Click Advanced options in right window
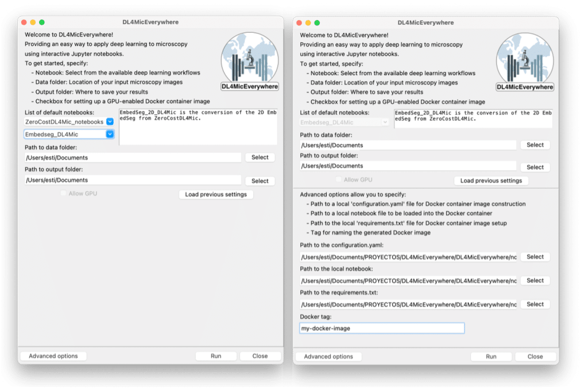Image resolution: width=588 pixels, height=389 pixels. [x=328, y=356]
